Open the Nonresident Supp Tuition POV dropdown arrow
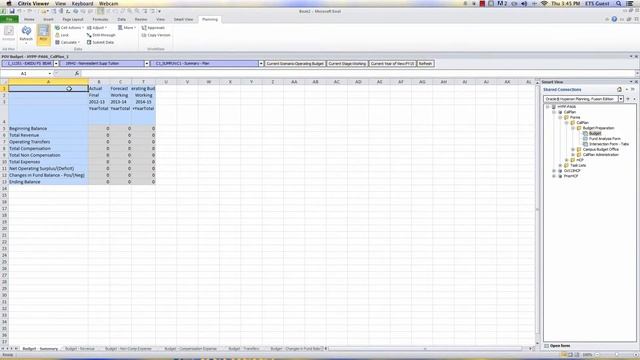This screenshot has width=640, height=360. click(147, 64)
